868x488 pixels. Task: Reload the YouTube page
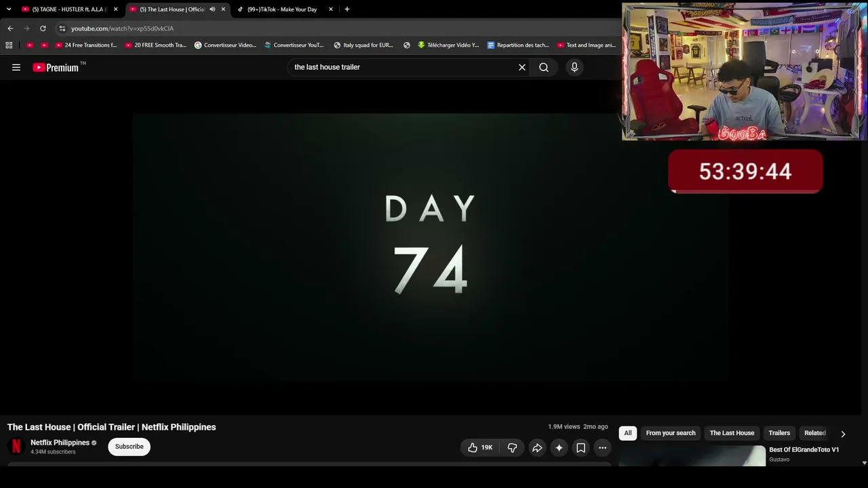43,28
